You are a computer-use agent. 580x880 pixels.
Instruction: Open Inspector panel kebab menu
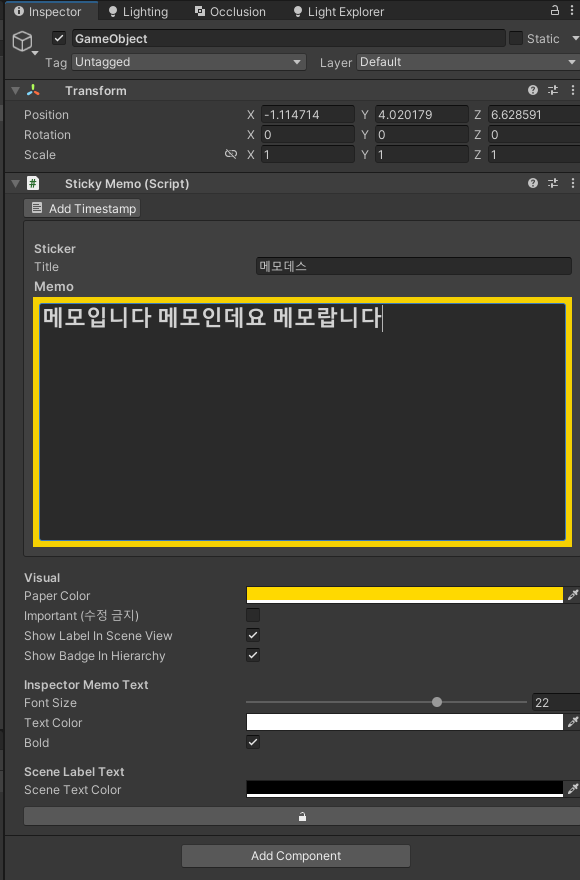(x=572, y=10)
